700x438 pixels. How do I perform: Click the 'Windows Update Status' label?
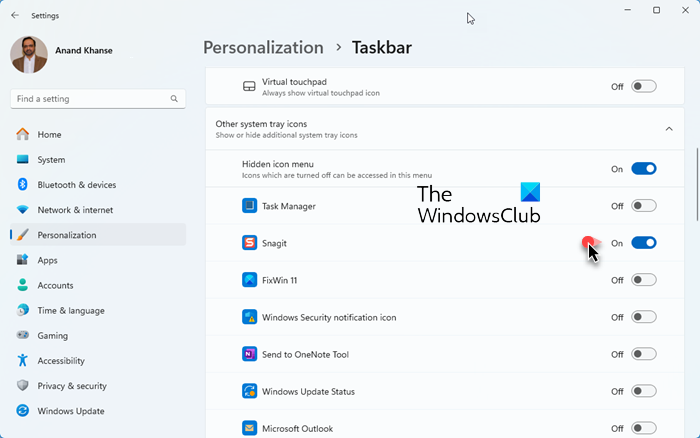pos(308,392)
